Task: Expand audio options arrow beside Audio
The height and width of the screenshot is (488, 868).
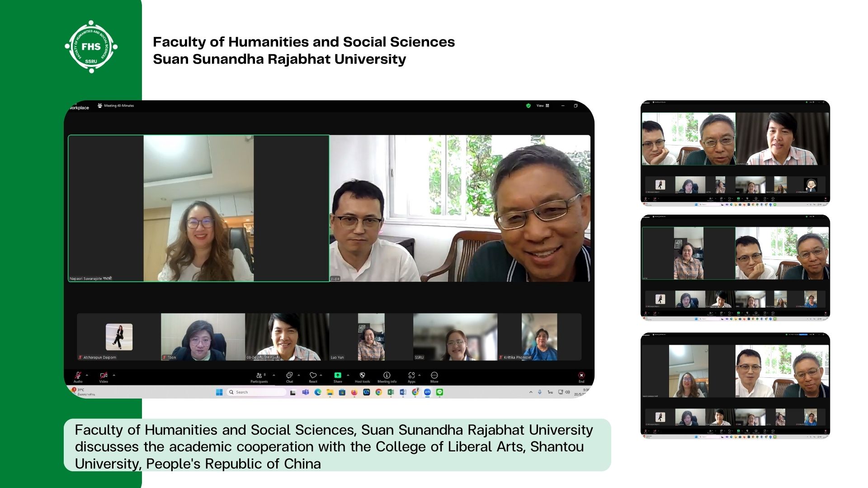Action: tap(87, 375)
